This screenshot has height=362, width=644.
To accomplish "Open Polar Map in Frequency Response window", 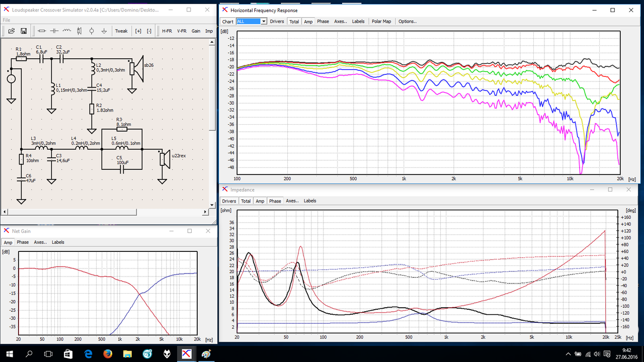I will (x=381, y=22).
